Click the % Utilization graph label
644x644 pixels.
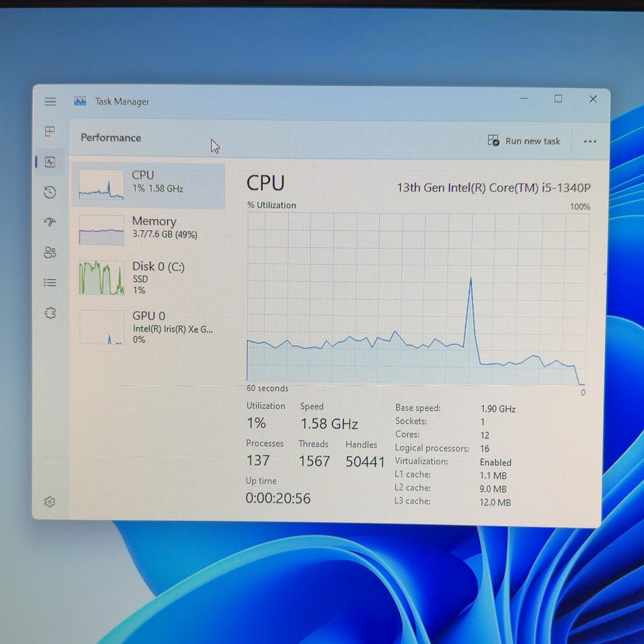(x=272, y=205)
